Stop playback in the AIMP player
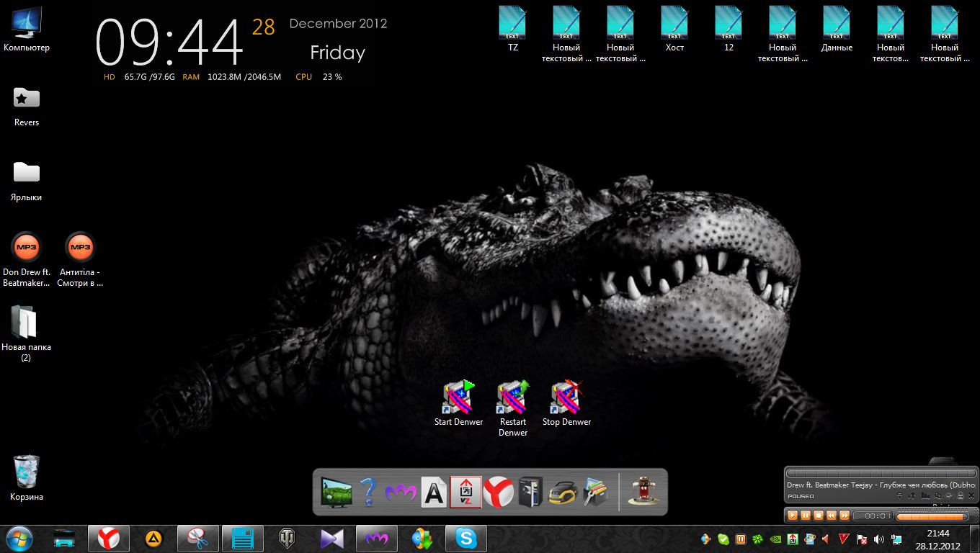Image resolution: width=980 pixels, height=553 pixels. (819, 516)
